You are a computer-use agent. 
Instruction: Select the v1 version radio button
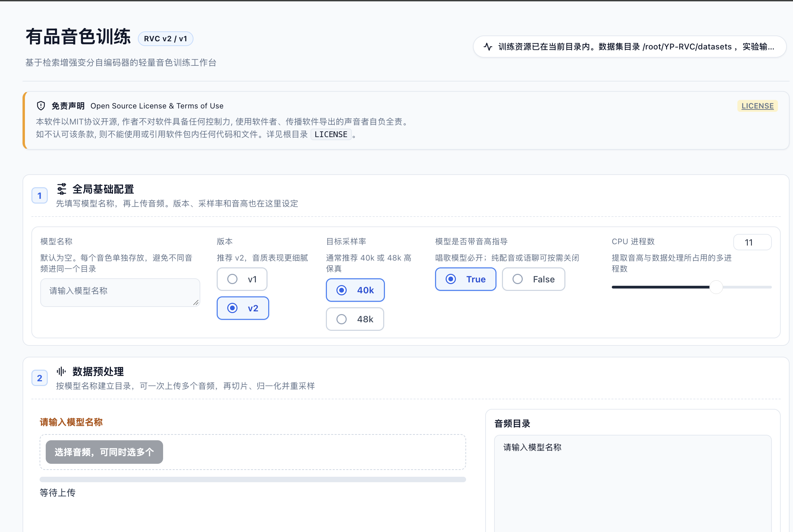coord(242,279)
